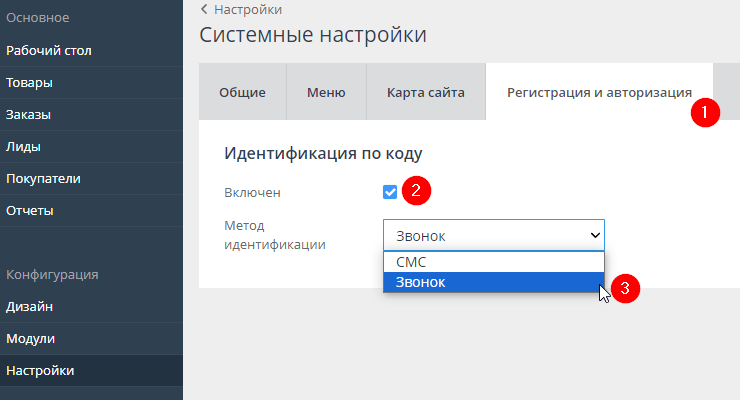Open Модули in the sidebar
740x400 pixels.
point(31,338)
